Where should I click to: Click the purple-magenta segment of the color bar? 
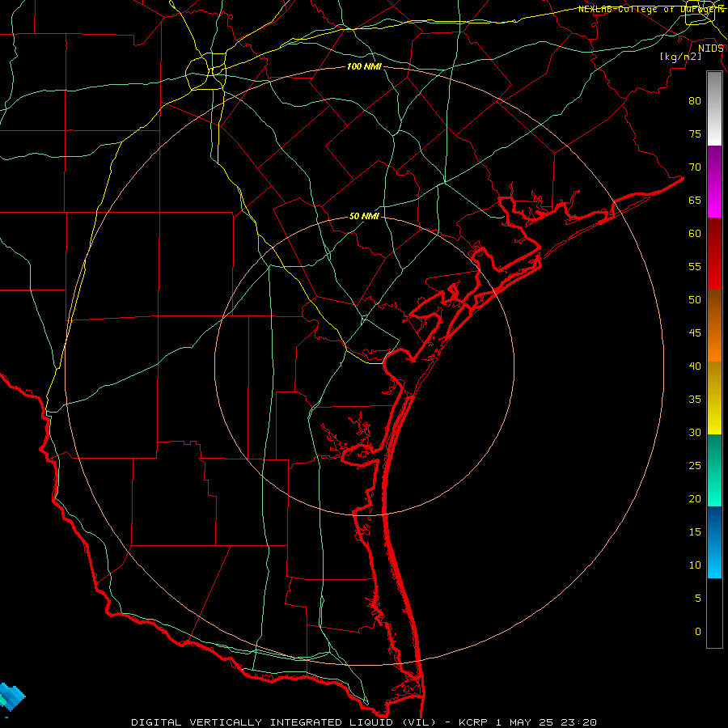[714, 181]
